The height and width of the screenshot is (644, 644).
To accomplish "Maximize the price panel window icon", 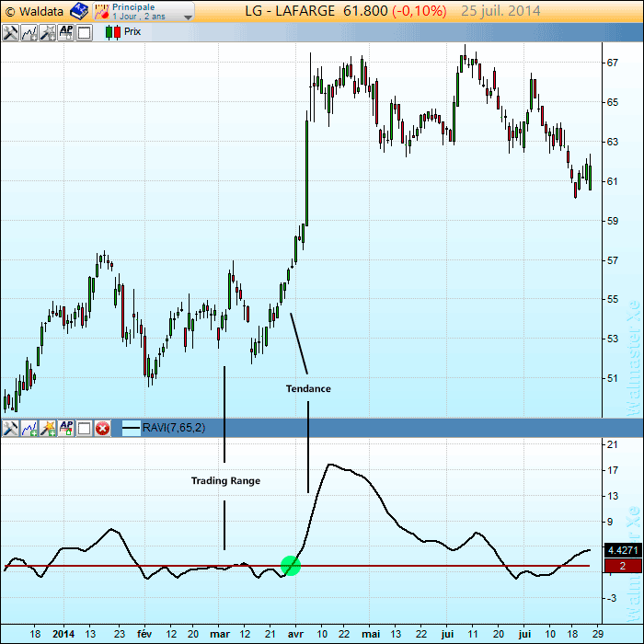I will coord(85,32).
